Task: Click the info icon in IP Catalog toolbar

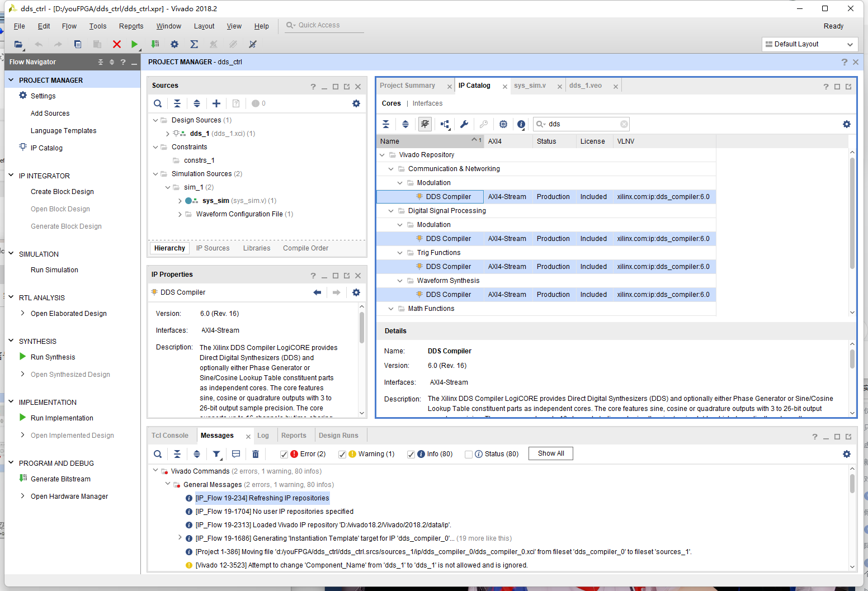Action: [521, 124]
